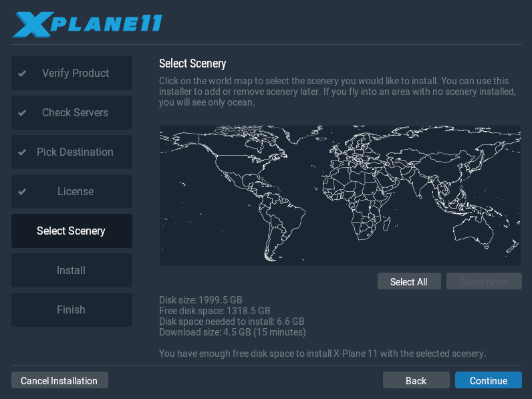
Task: Go to the Pick Destination step
Action: click(x=72, y=152)
